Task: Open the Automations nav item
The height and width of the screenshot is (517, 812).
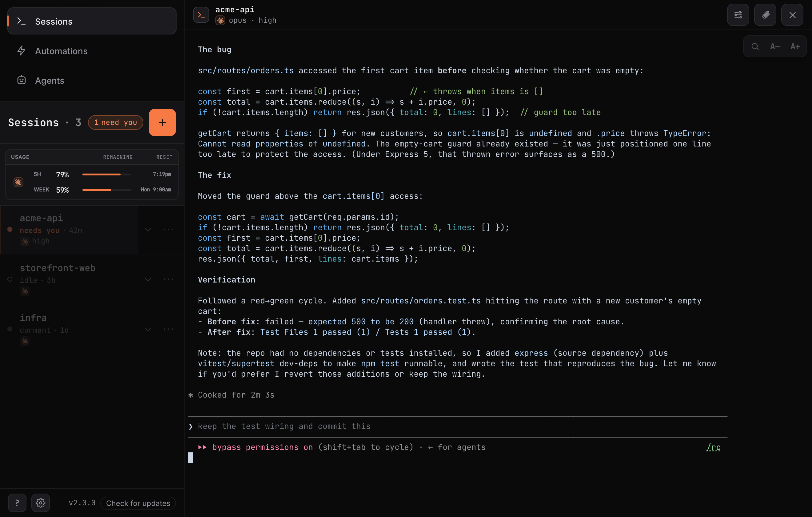Action: click(x=92, y=51)
